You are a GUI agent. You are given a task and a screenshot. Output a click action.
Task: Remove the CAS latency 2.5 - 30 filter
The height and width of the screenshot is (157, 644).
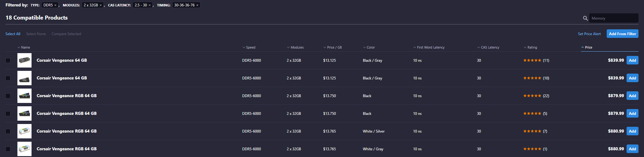150,5
